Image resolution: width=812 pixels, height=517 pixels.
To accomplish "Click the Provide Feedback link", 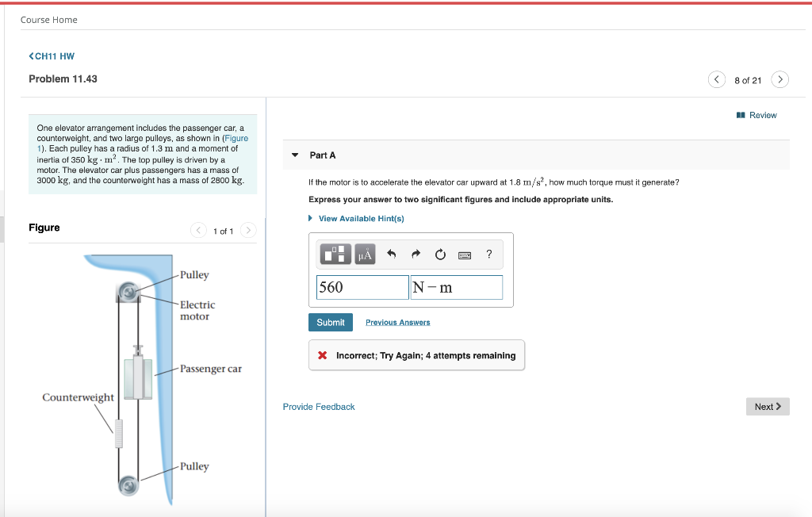I will 318,406.
